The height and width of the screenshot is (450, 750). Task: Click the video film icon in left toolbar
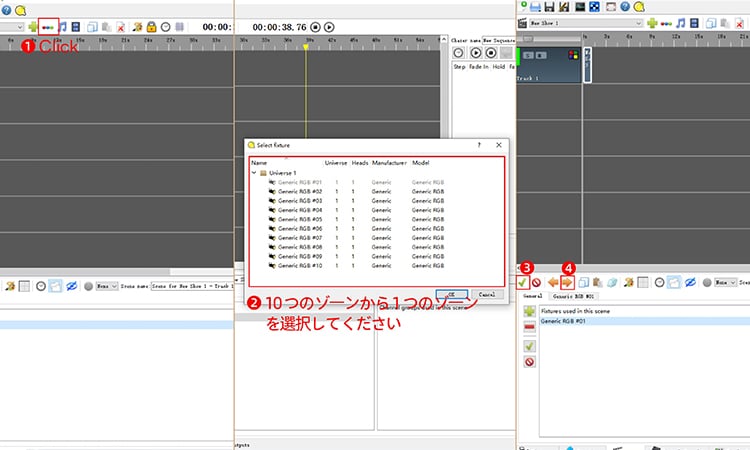coord(76,27)
